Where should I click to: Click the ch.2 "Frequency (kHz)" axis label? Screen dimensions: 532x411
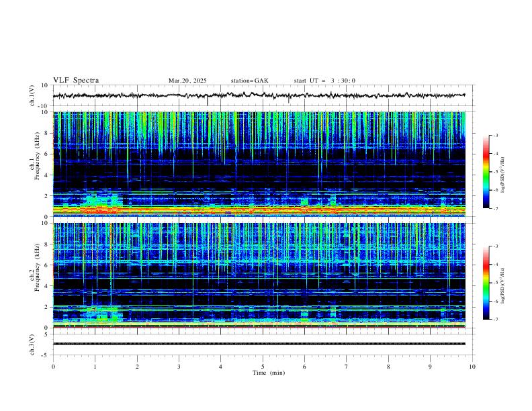(38, 267)
